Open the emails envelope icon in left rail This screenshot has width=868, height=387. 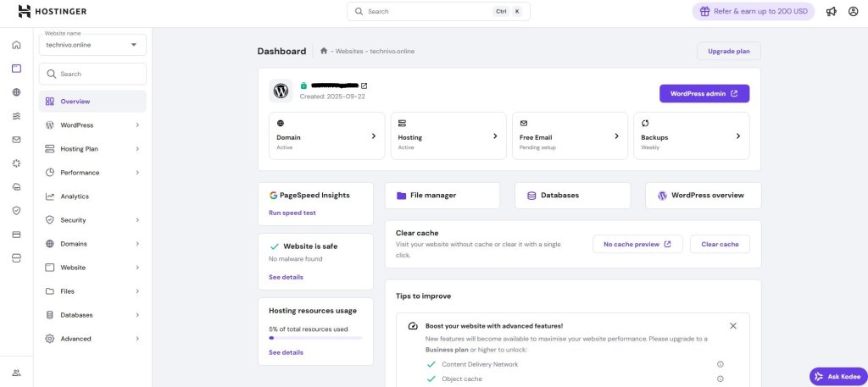tap(16, 140)
